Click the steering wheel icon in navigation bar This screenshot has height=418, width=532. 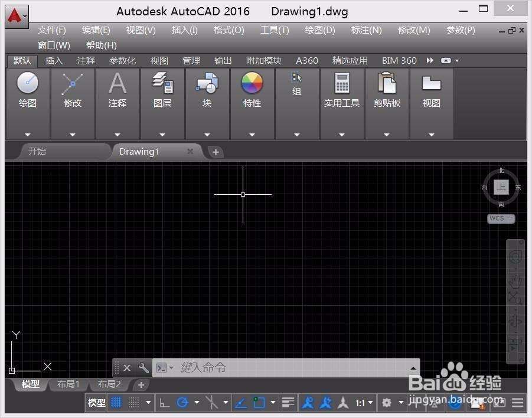[x=515, y=256]
